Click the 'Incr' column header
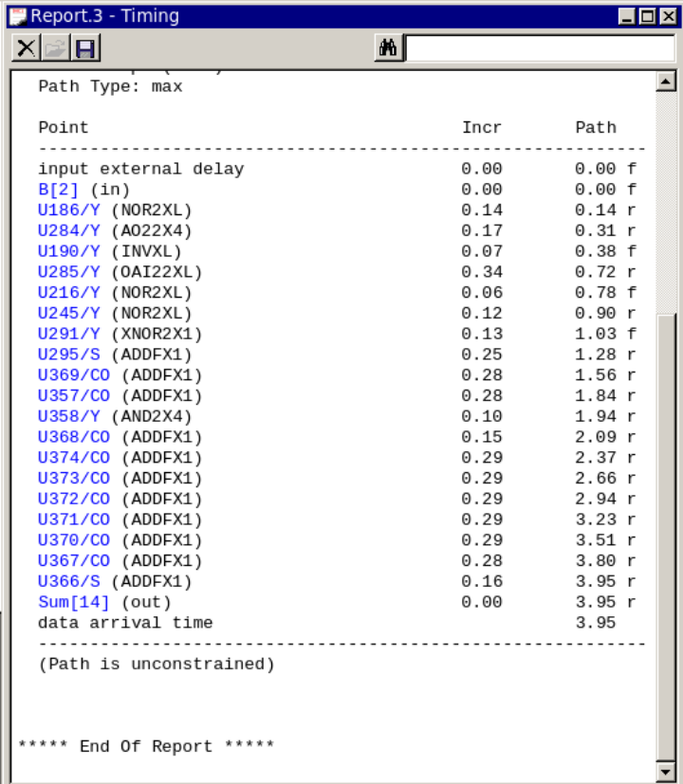Screen dimensions: 683x784 click(481, 127)
